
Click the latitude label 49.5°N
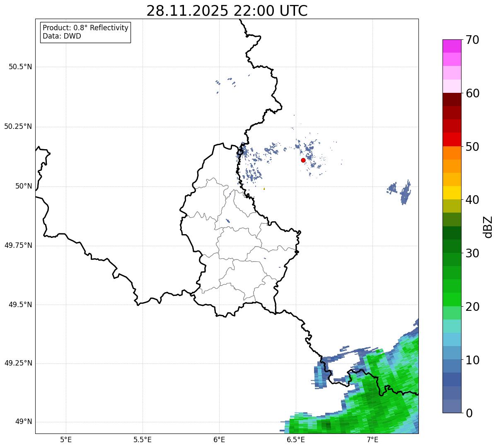[x=20, y=305]
